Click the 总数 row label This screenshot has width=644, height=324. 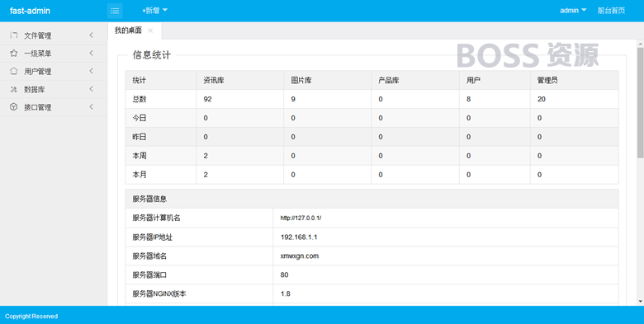click(x=140, y=99)
